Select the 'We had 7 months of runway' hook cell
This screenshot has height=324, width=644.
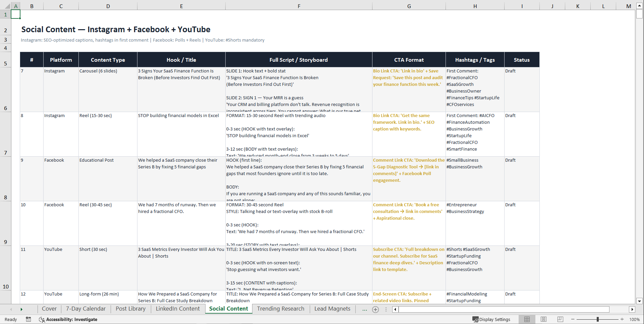click(x=181, y=223)
